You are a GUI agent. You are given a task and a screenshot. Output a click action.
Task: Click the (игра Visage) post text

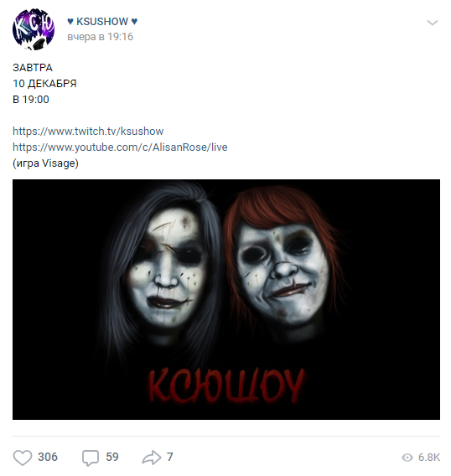tap(45, 163)
